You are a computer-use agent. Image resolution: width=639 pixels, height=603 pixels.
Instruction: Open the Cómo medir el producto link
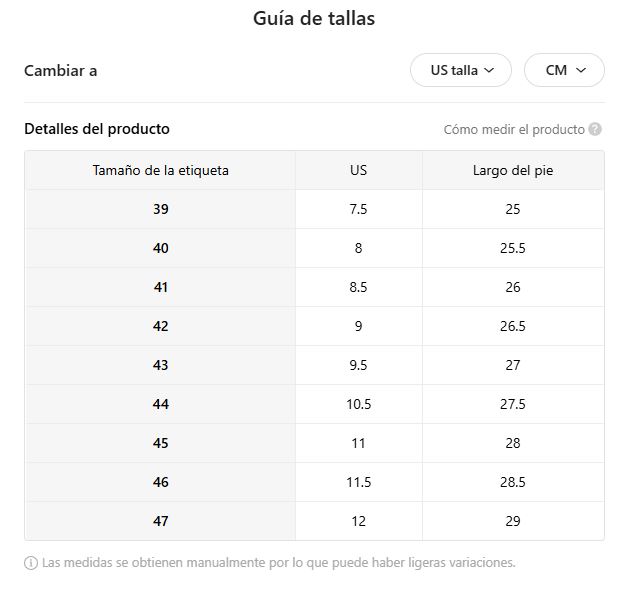tap(514, 129)
